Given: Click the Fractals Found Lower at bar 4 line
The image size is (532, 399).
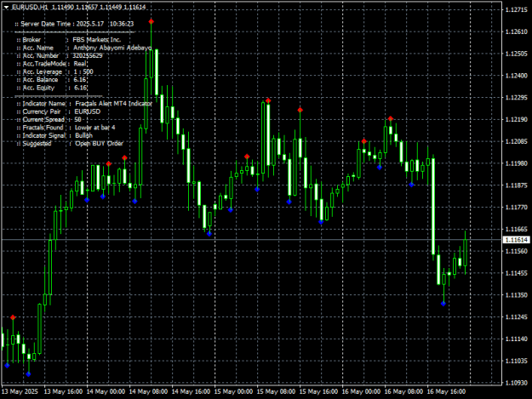Looking at the screenshot, I should pos(66,128).
